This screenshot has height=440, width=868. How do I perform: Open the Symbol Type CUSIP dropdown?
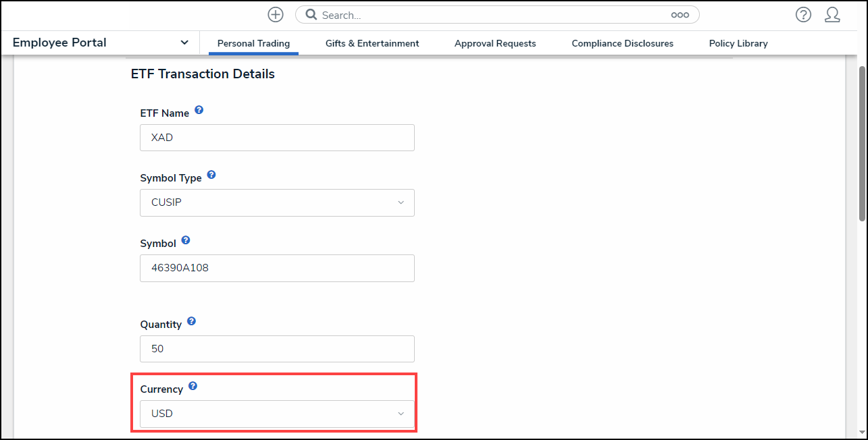tap(277, 202)
